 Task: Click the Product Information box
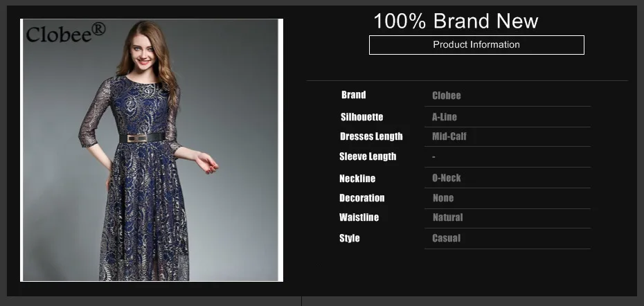coord(476,45)
